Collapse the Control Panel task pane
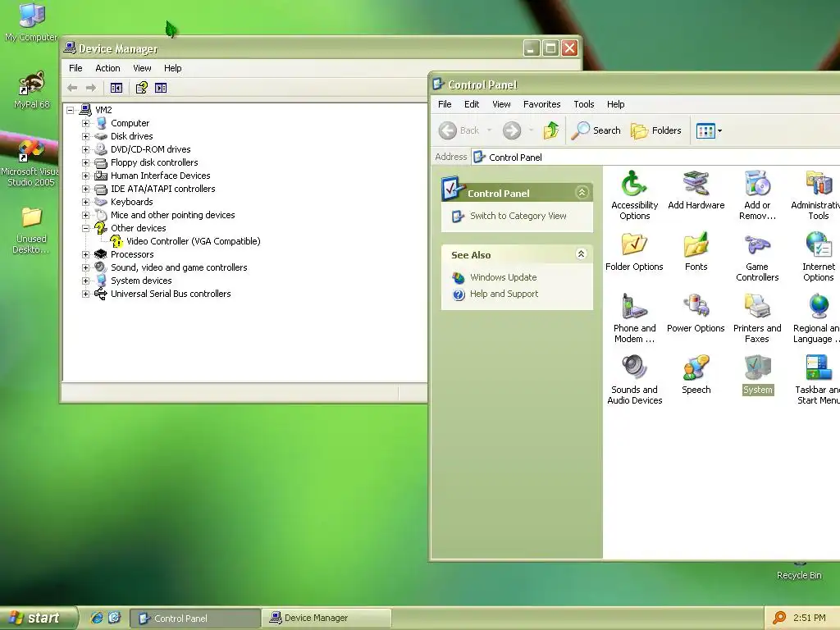The height and width of the screenshot is (630, 840). pyautogui.click(x=582, y=192)
